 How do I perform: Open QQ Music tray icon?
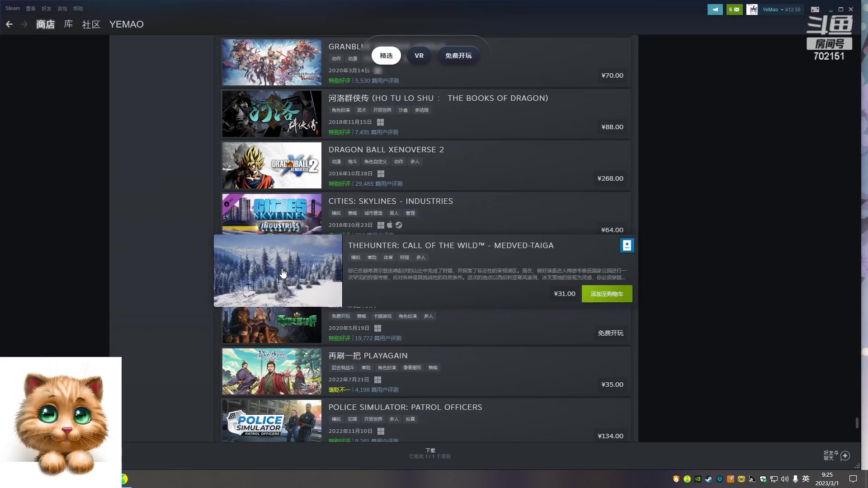point(687,479)
